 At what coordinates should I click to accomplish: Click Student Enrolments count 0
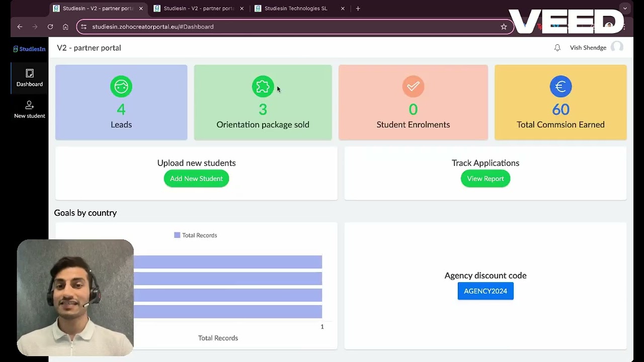pos(413,109)
